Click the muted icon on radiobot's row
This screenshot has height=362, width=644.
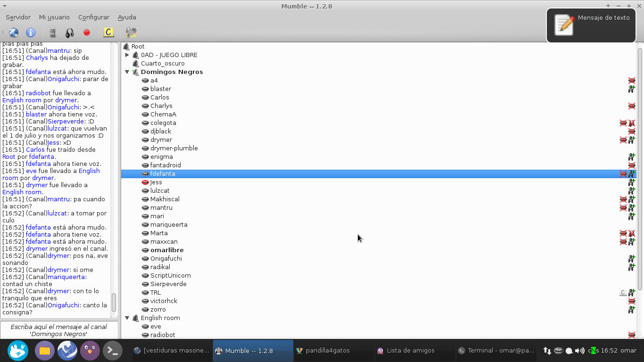632,335
